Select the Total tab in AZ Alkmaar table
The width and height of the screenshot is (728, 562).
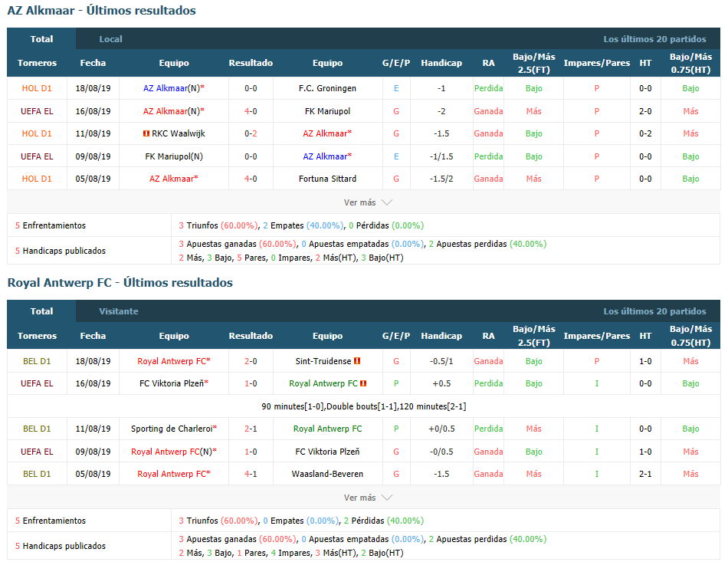(41, 39)
